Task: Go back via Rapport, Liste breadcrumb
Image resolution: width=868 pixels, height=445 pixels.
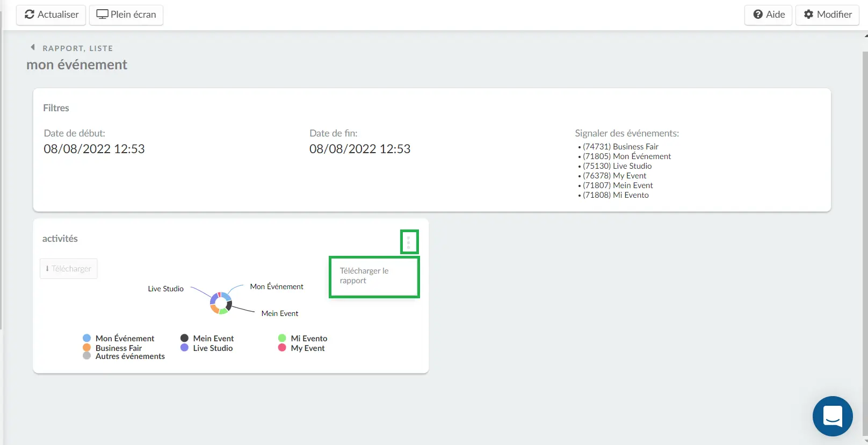Action: [78, 48]
